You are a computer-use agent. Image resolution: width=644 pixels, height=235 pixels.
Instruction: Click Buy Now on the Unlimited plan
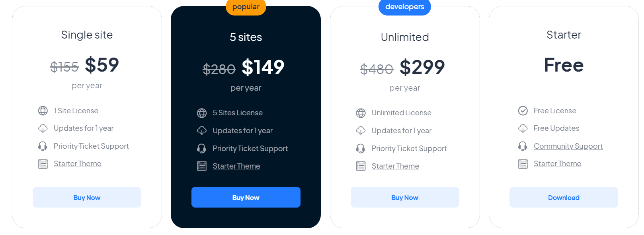tap(404, 197)
